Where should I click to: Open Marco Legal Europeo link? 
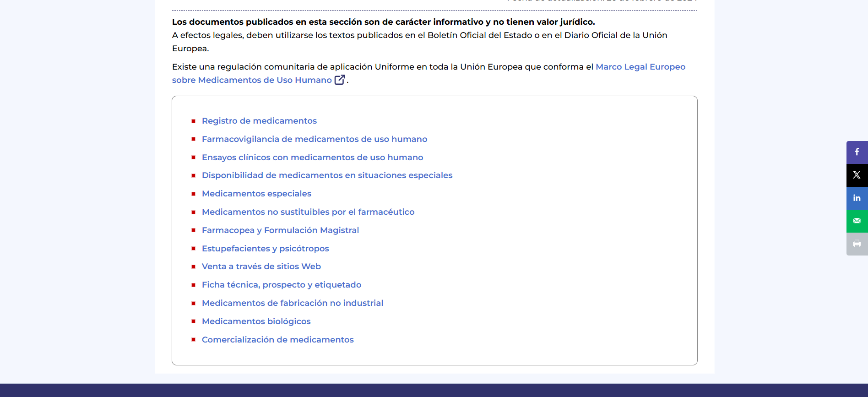[x=640, y=67]
